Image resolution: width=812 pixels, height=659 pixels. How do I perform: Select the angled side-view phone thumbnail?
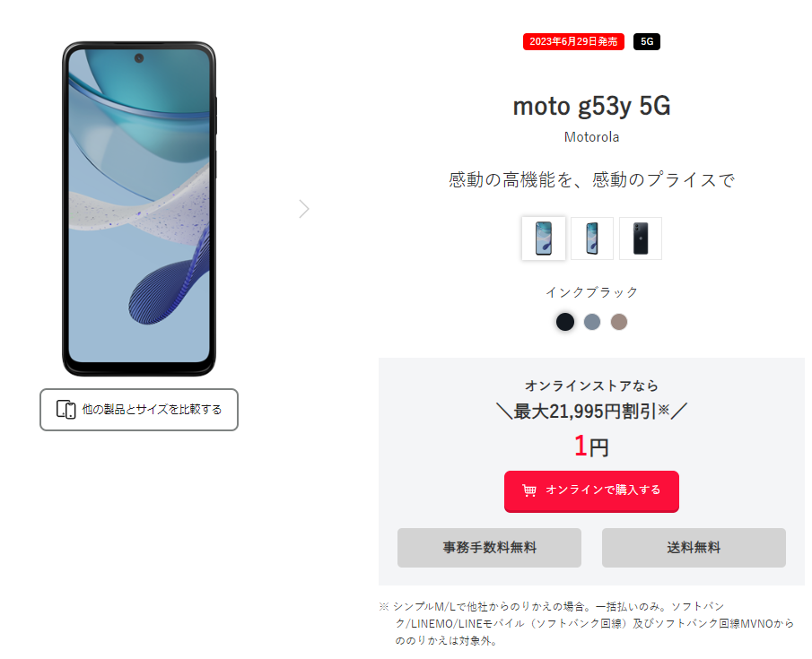pos(592,238)
